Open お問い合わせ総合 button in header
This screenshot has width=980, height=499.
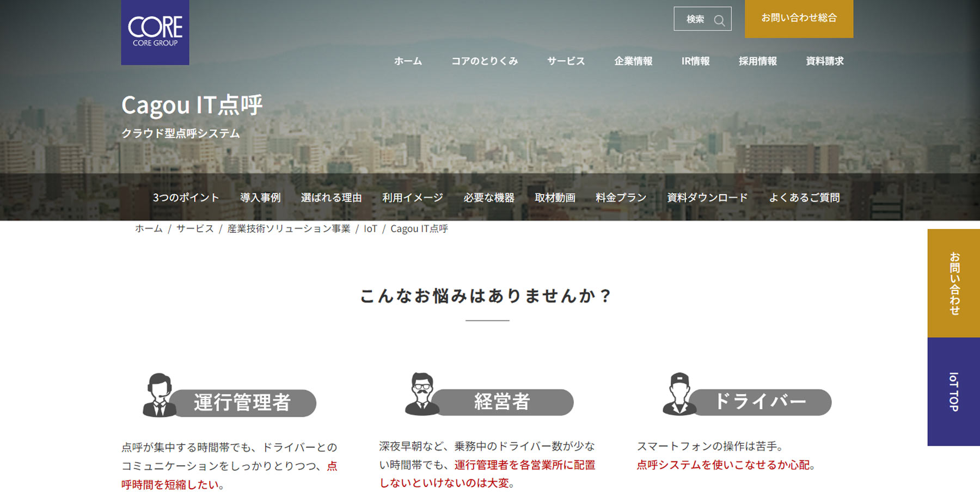point(799,19)
